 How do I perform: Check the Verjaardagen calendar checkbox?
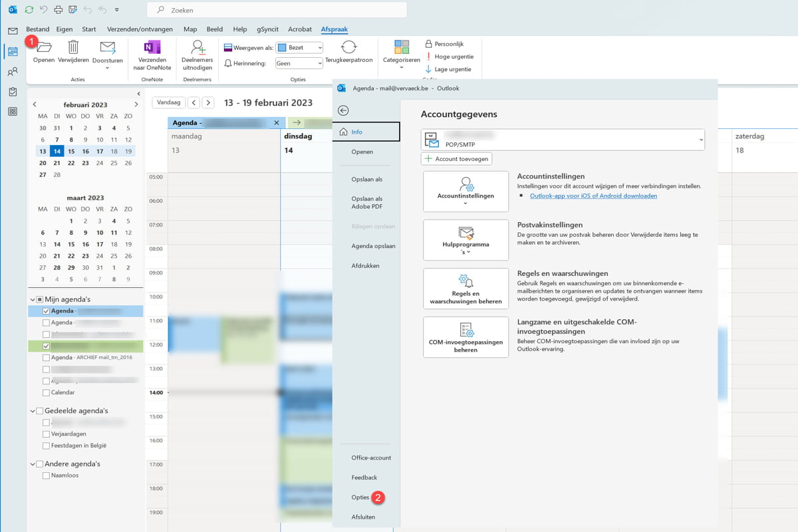tap(46, 434)
